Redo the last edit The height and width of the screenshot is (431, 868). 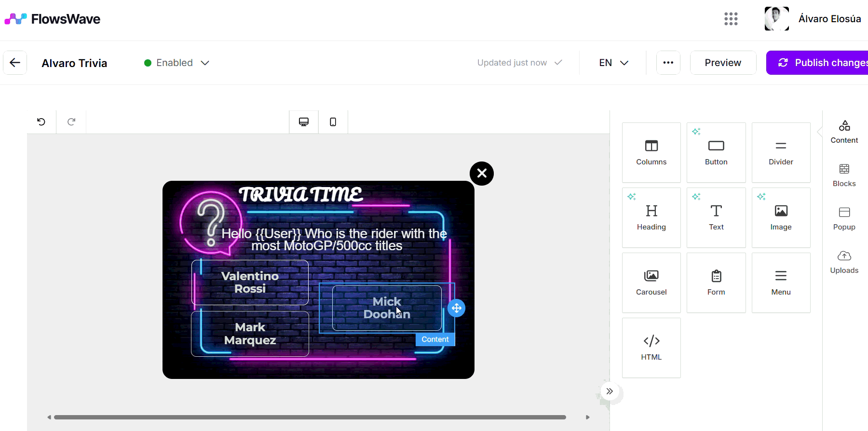(71, 122)
